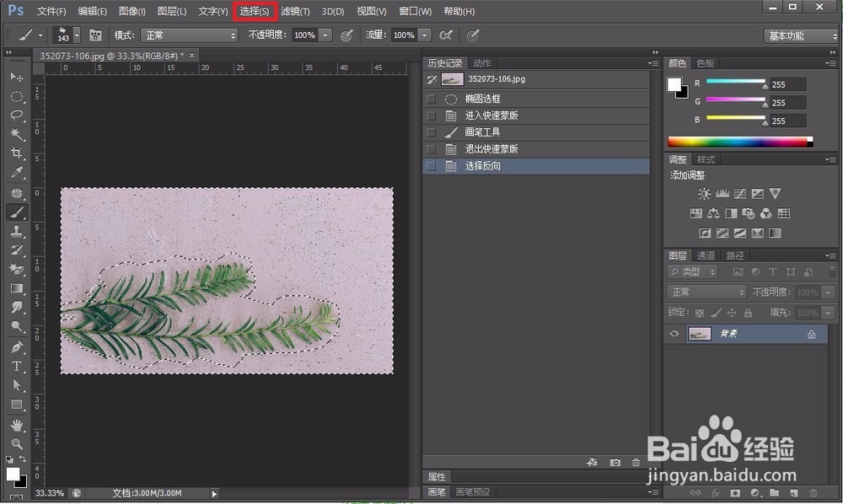Open the 图像(I) menu

(132, 11)
